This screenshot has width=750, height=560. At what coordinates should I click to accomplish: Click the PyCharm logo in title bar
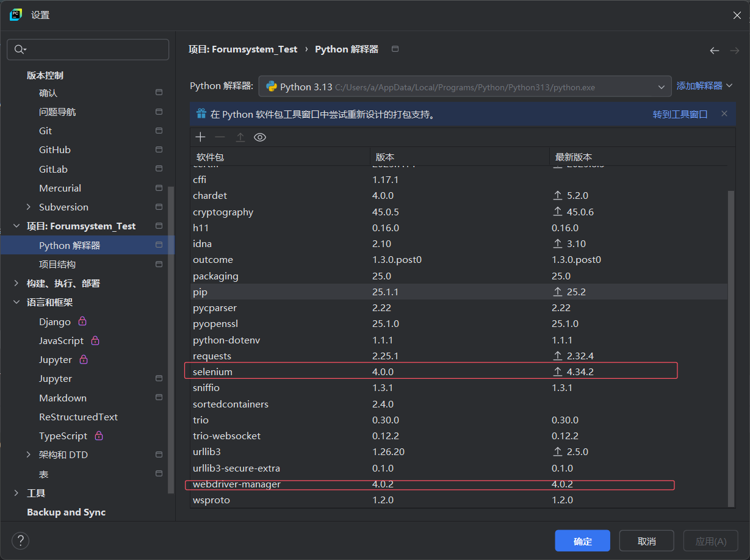(16, 15)
